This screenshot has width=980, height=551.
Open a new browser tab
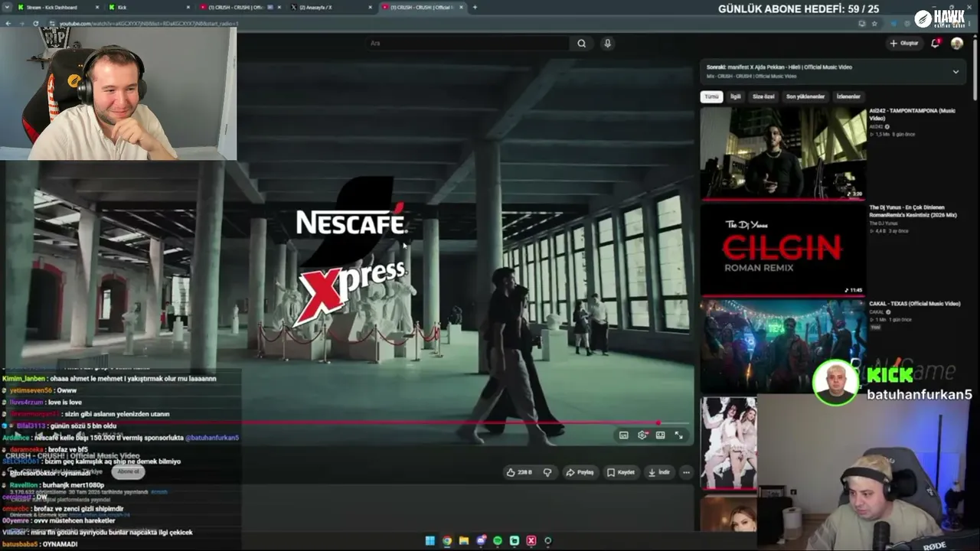pyautogui.click(x=475, y=8)
